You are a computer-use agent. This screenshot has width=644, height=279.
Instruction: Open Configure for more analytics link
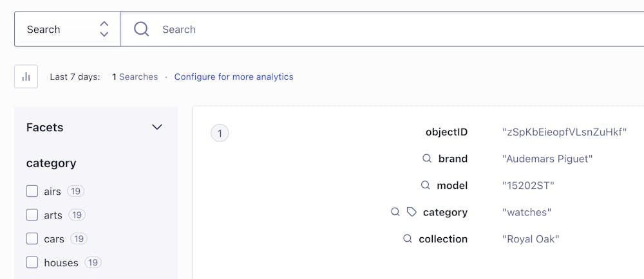pyautogui.click(x=234, y=76)
